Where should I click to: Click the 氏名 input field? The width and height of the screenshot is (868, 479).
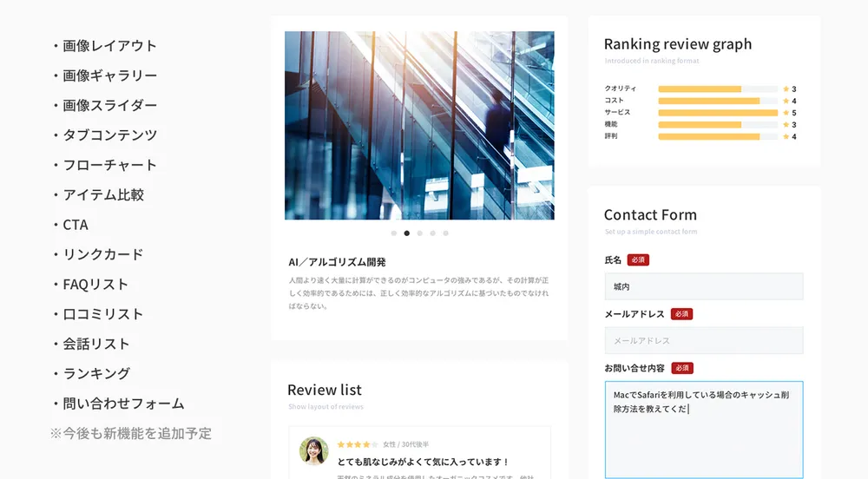[x=704, y=286]
